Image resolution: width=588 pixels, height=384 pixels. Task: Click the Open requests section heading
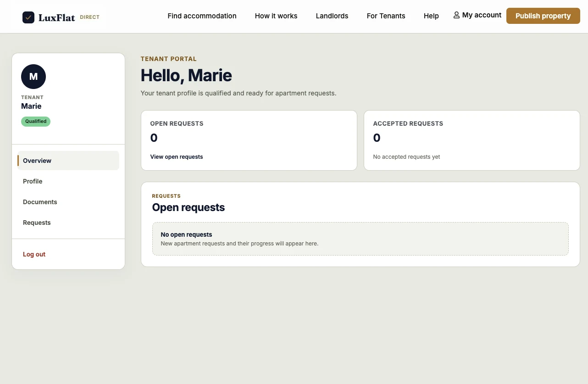coord(189,207)
